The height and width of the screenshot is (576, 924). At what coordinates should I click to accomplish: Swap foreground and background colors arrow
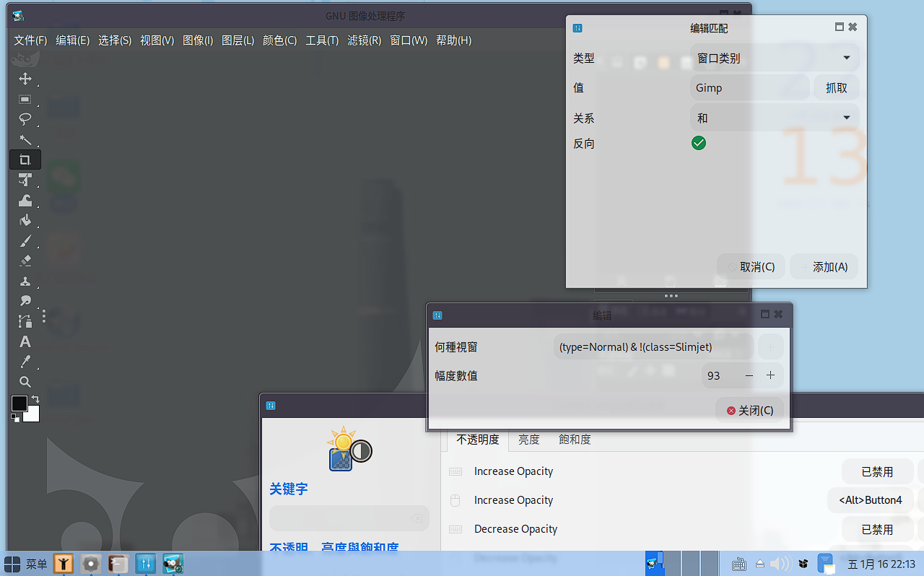click(x=35, y=399)
